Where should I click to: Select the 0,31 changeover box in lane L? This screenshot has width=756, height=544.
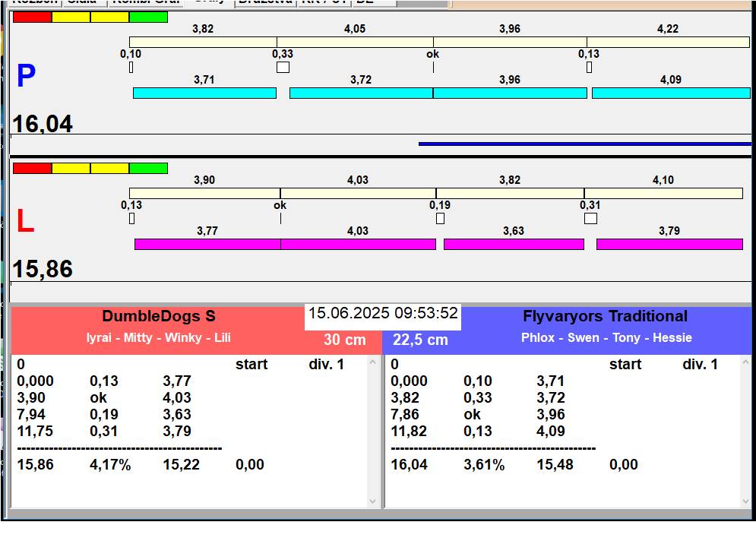590,219
